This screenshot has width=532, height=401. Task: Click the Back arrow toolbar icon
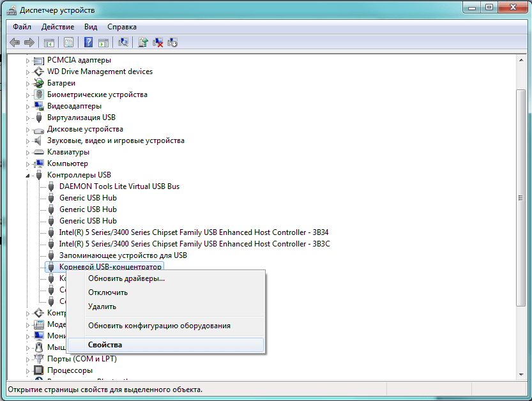pyautogui.click(x=15, y=42)
